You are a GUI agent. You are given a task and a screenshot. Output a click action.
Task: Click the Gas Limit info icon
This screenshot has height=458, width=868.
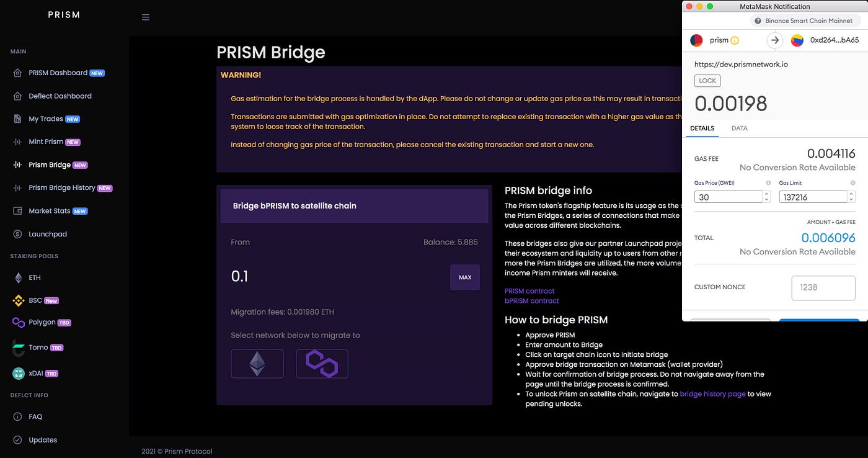tap(853, 183)
